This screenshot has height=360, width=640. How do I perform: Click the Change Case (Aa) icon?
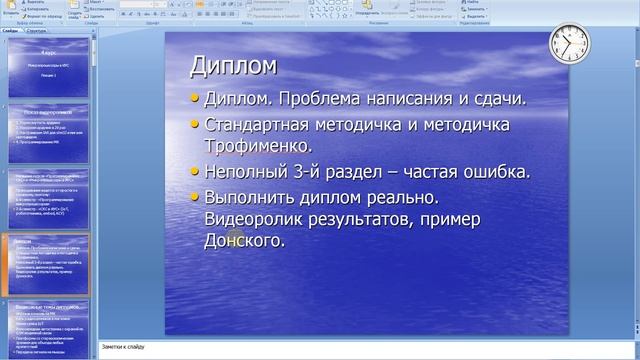coord(173,14)
